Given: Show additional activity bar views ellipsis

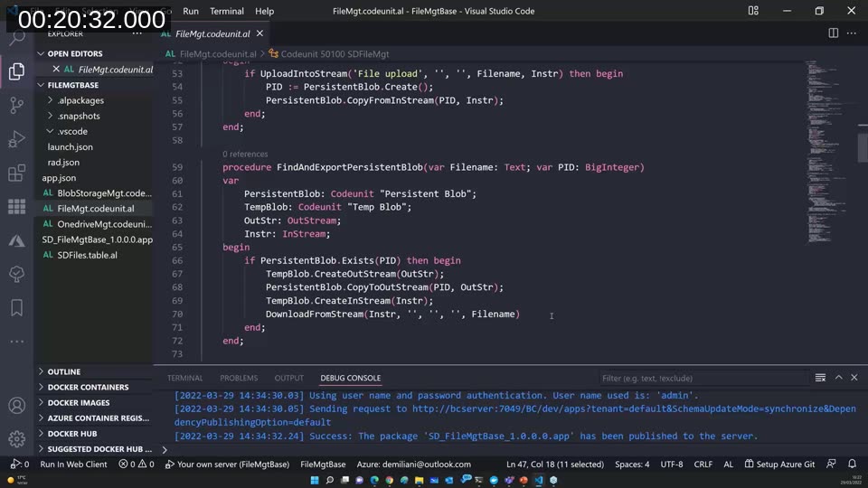Looking at the screenshot, I should 16,342.
